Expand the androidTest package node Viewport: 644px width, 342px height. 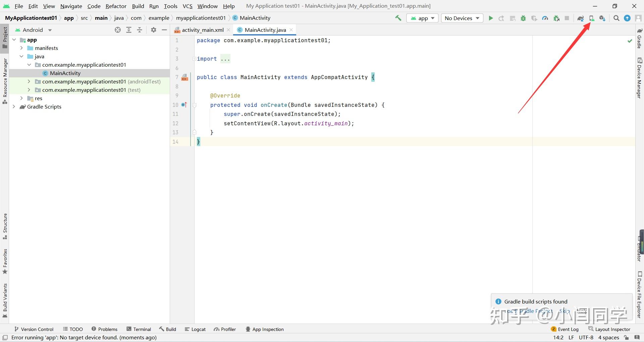29,82
